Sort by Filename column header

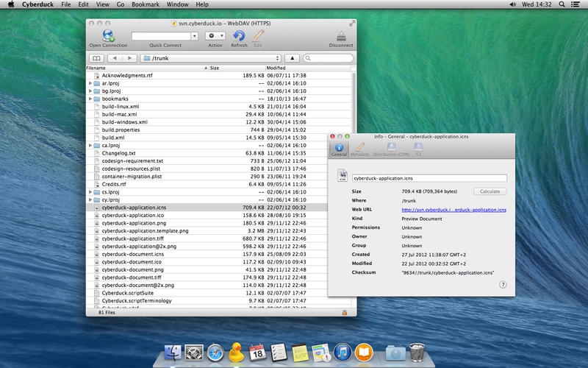coord(147,68)
